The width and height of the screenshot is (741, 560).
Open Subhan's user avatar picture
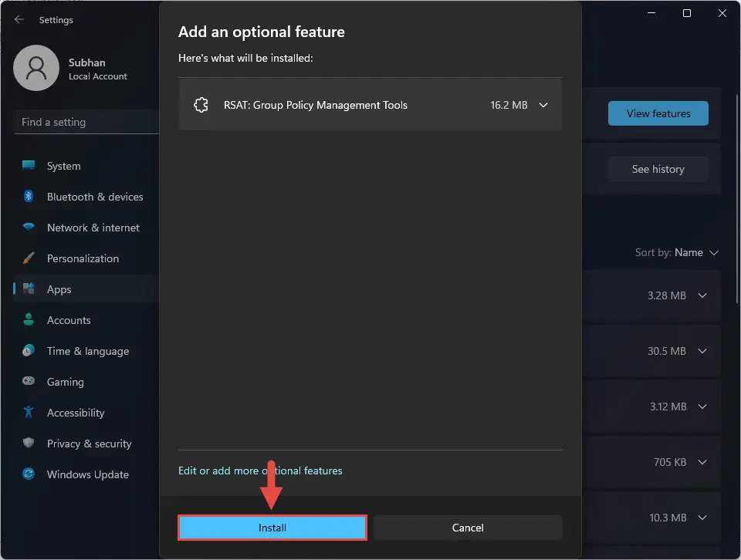[x=36, y=68]
